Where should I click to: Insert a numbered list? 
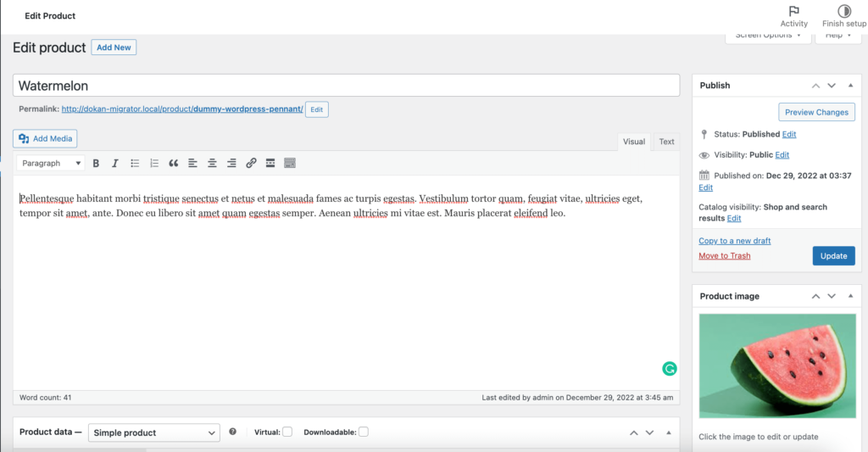(x=154, y=164)
